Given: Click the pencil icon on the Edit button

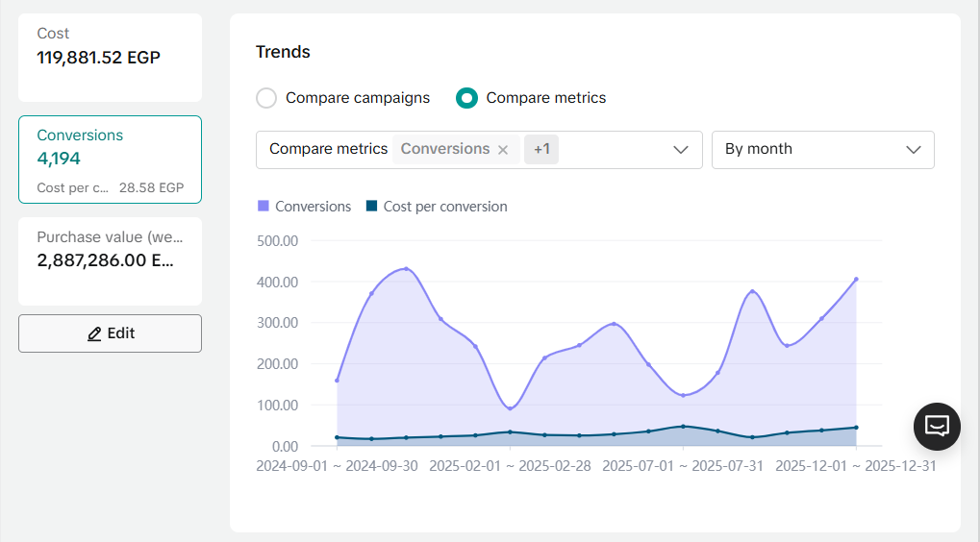Looking at the screenshot, I should 94,333.
